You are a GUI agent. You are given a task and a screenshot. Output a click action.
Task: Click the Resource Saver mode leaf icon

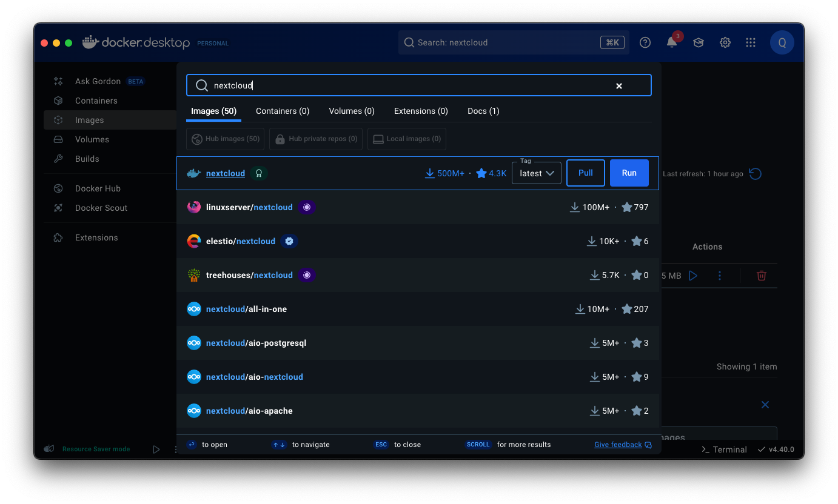(49, 449)
